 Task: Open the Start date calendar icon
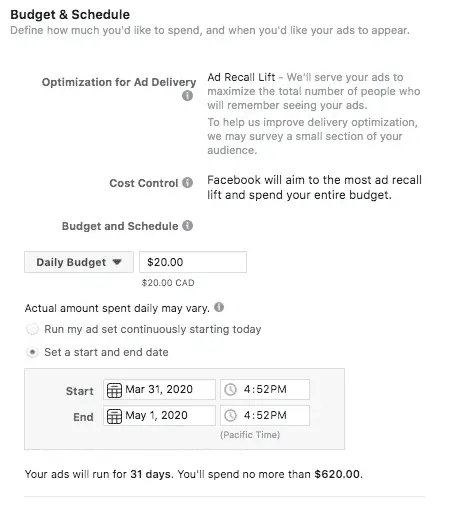pos(114,390)
